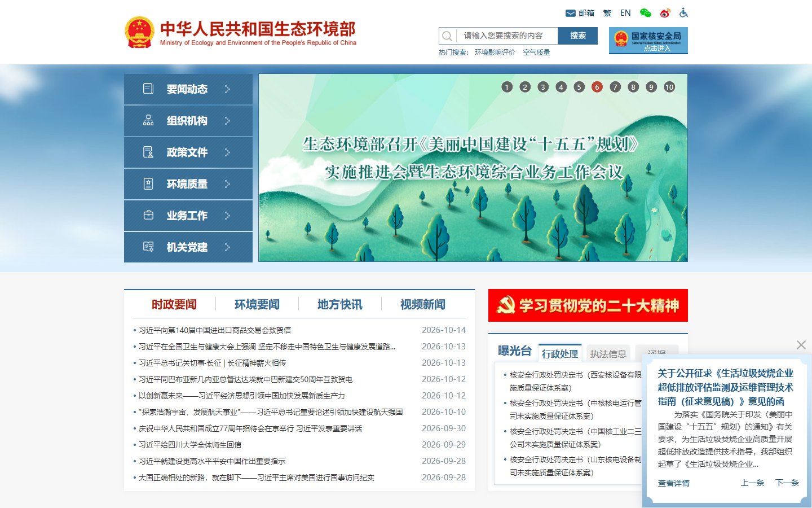Click the national emblem logo
This screenshot has width=812, height=508.
point(139,32)
